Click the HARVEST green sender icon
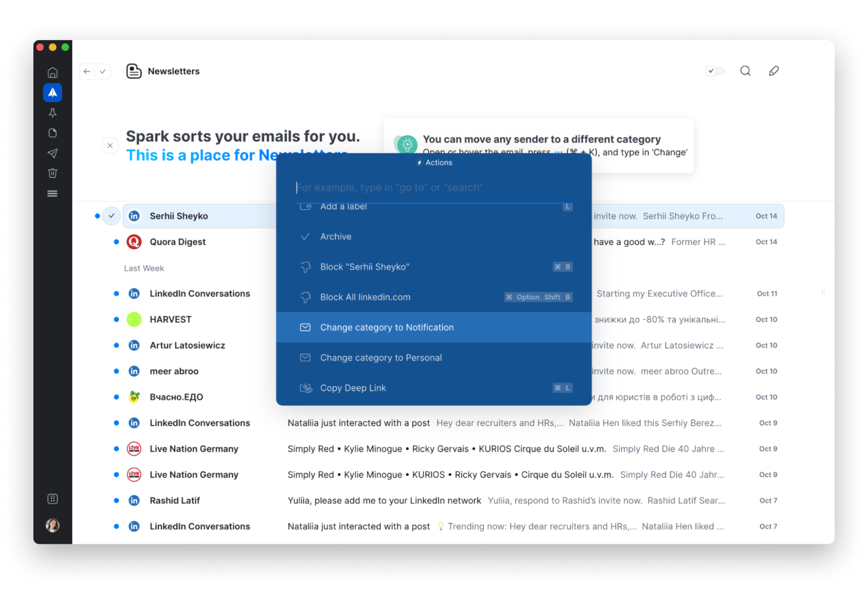868x596 pixels. [134, 320]
